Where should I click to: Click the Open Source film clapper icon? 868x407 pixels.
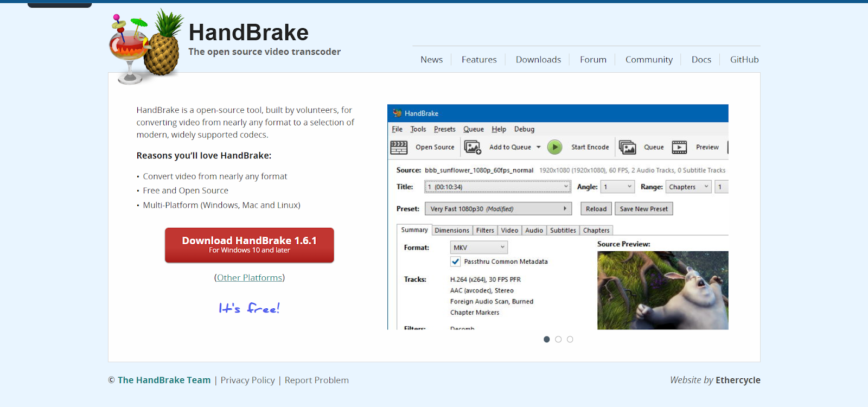click(399, 147)
